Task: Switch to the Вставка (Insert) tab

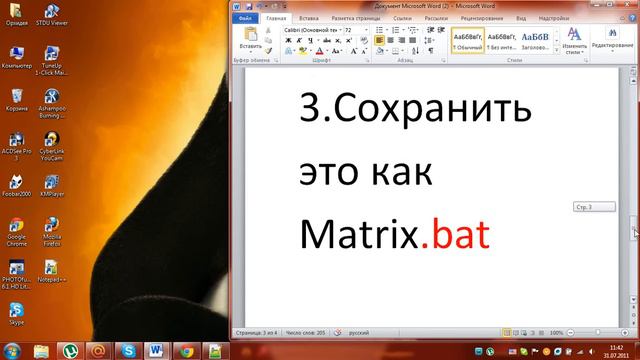Action: [309, 18]
